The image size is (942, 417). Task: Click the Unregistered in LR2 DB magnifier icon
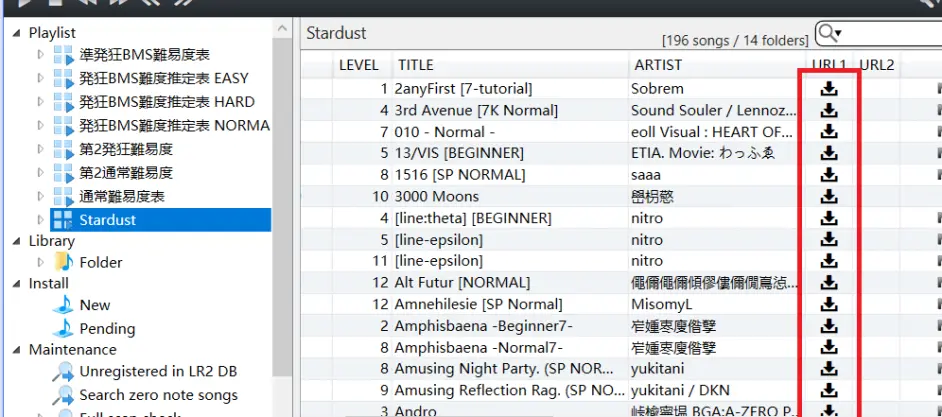[x=63, y=372]
